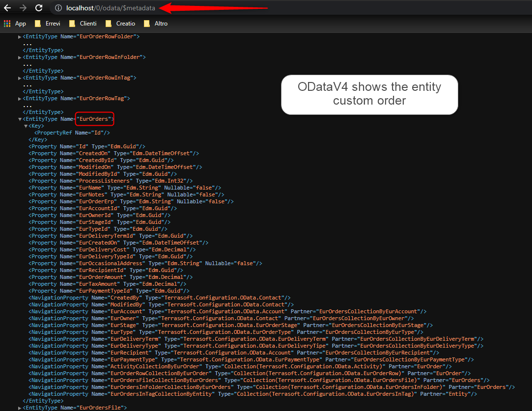Select the PropertyRef Name="Id" line

(72, 133)
